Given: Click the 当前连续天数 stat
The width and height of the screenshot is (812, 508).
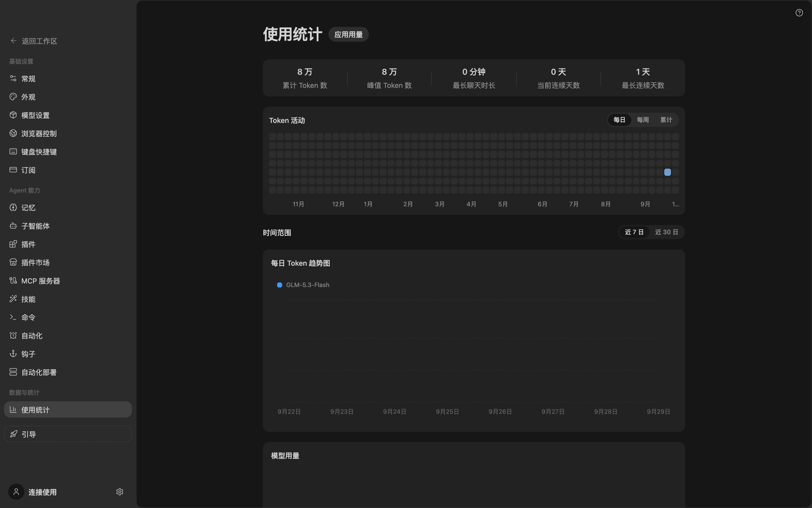Looking at the screenshot, I should (558, 78).
